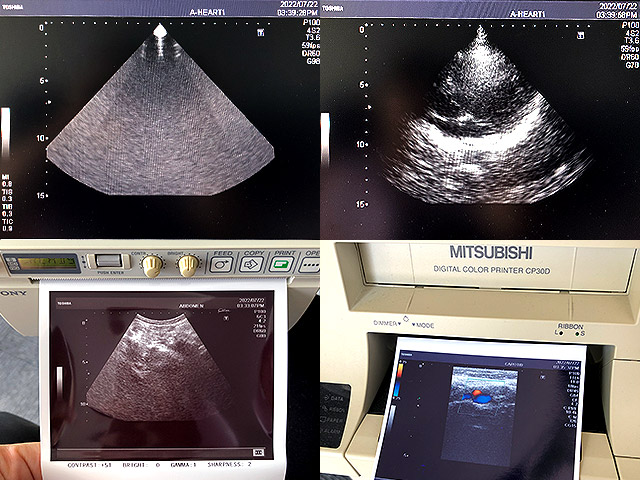This screenshot has width=640, height=480.
Task: Select the A-HEART1 preset label on the right scan
Action: (x=527, y=14)
